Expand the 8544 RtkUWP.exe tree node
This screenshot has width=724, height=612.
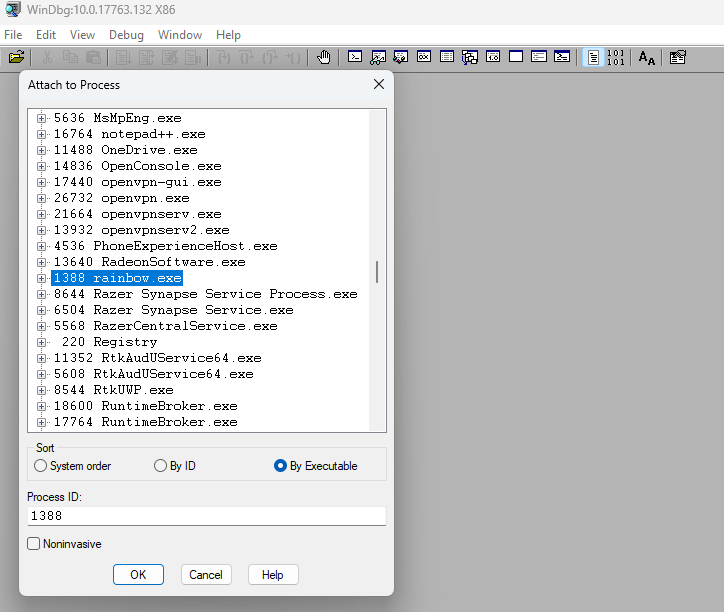(x=42, y=390)
